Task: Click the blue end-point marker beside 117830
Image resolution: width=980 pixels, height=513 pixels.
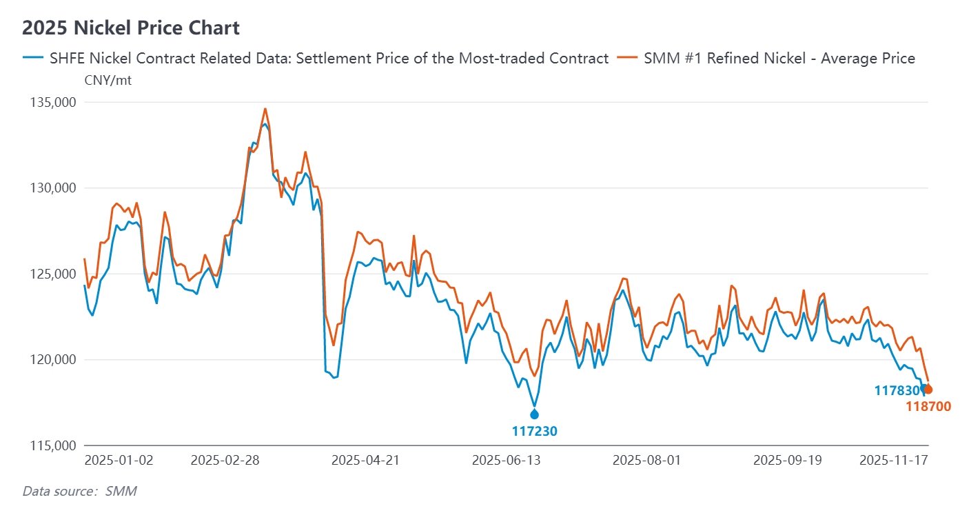Action: [x=923, y=388]
